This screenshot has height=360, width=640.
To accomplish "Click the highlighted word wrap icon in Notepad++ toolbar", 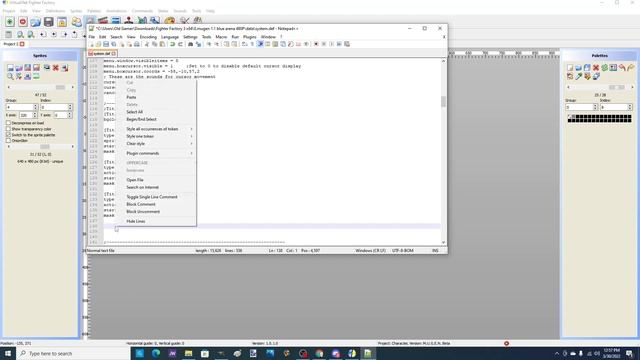I will (x=260, y=44).
